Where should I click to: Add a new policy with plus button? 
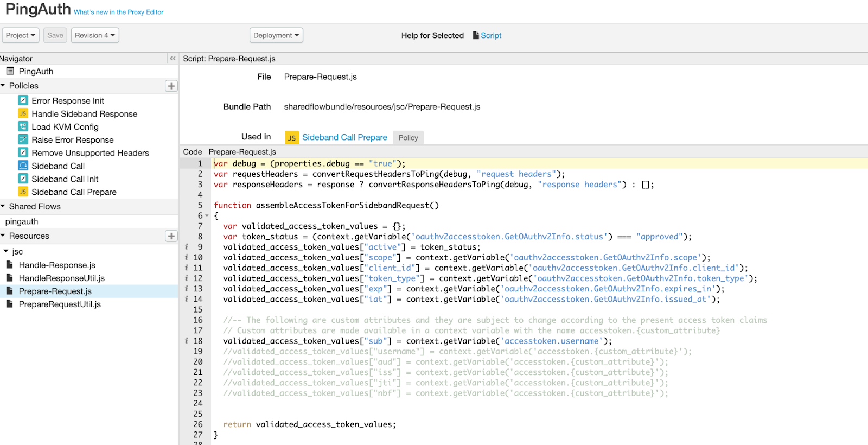point(171,86)
